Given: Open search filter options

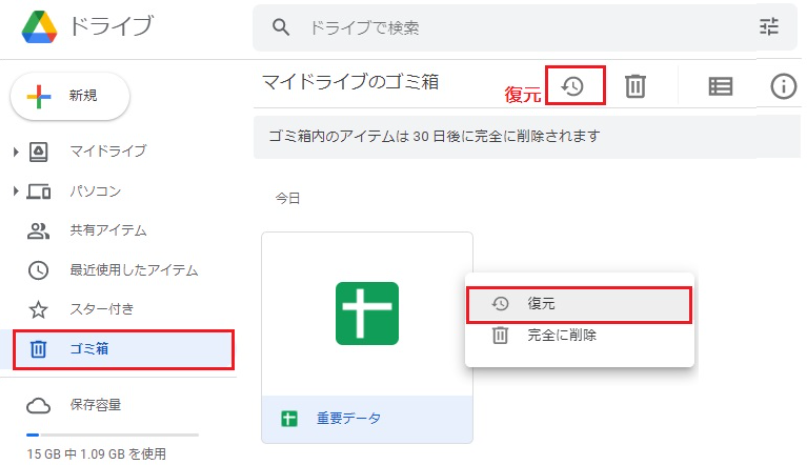Looking at the screenshot, I should [x=769, y=27].
